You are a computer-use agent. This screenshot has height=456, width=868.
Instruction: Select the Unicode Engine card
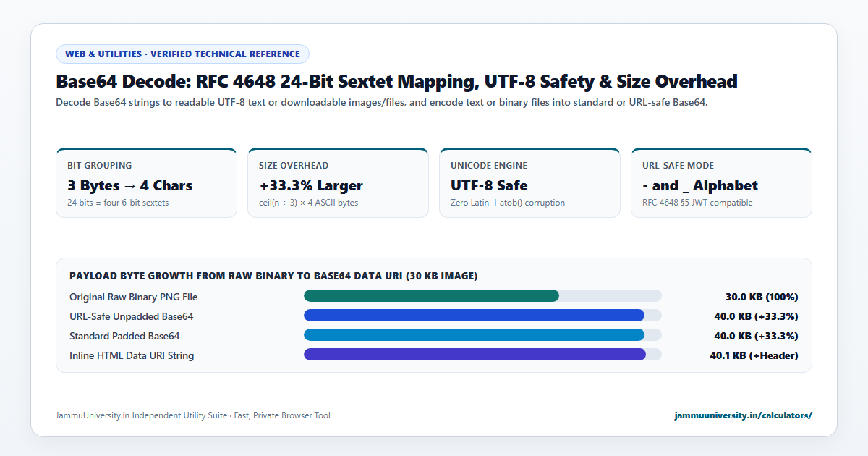tap(529, 182)
